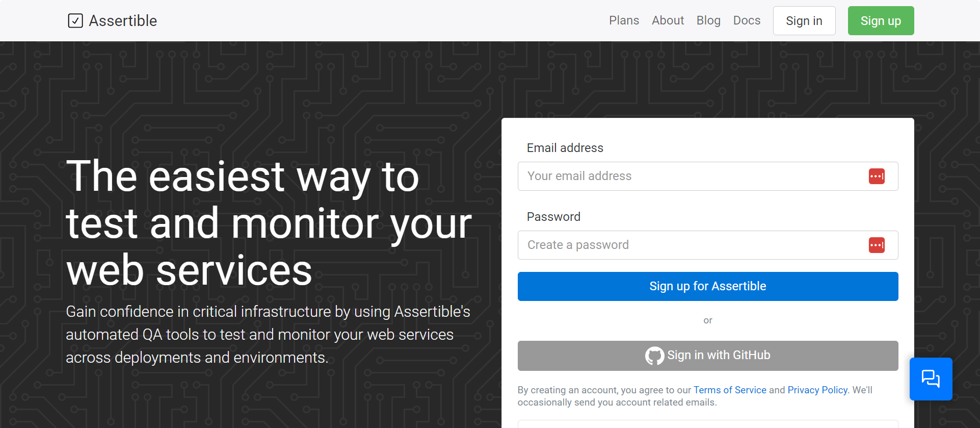
Task: Open the Privacy Policy link
Action: (817, 390)
